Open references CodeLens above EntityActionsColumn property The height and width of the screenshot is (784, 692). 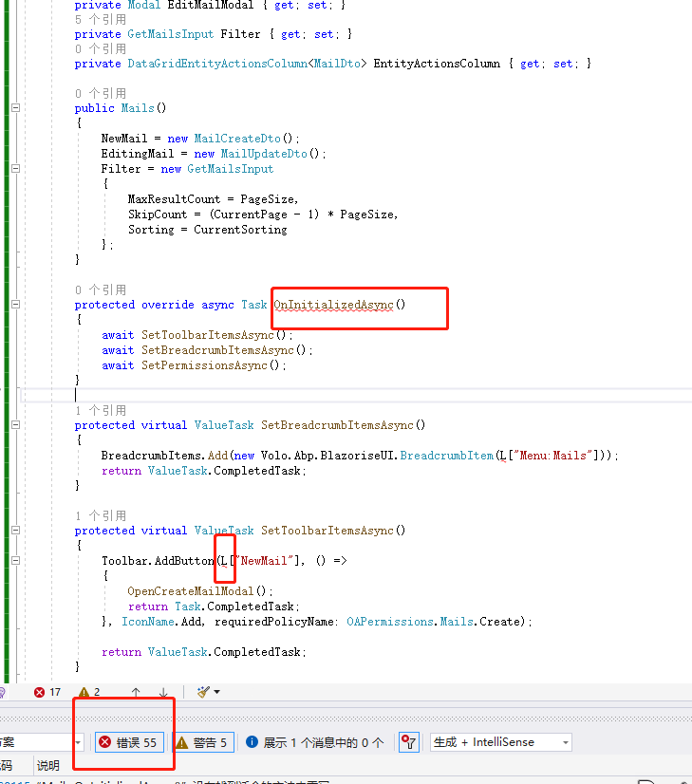(x=101, y=49)
